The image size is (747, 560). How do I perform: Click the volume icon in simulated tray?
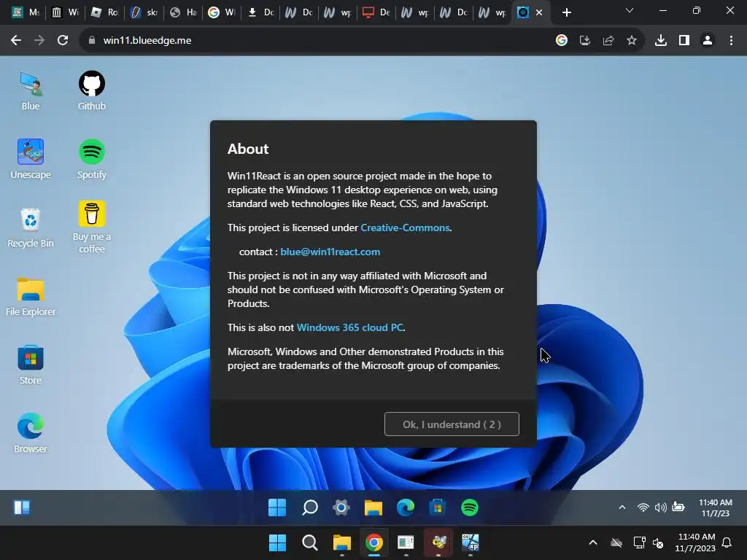(661, 507)
